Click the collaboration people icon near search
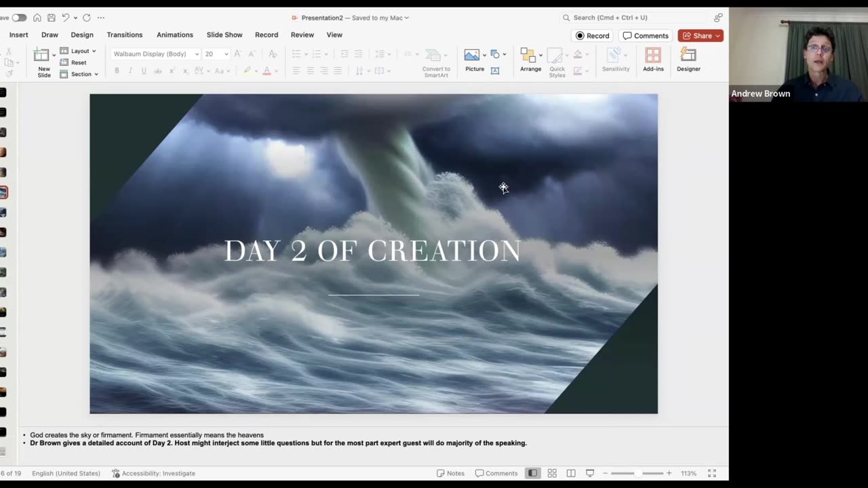 point(718,18)
